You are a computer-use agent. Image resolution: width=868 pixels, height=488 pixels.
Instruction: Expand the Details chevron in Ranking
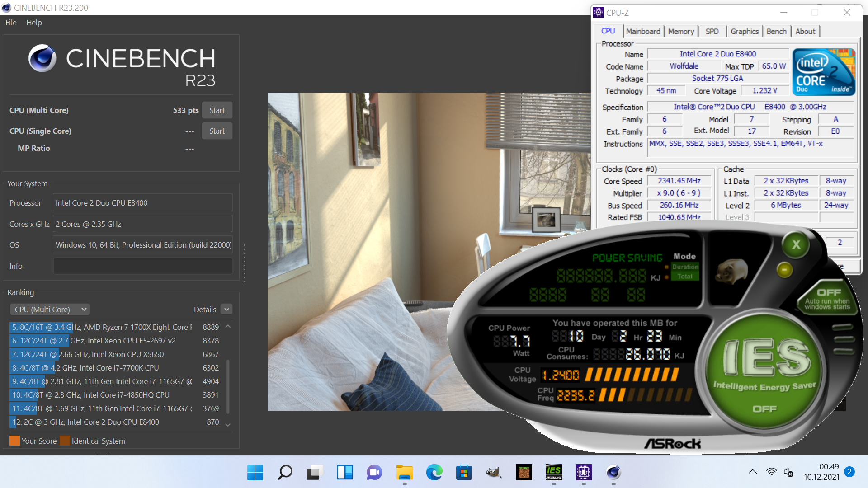(227, 310)
